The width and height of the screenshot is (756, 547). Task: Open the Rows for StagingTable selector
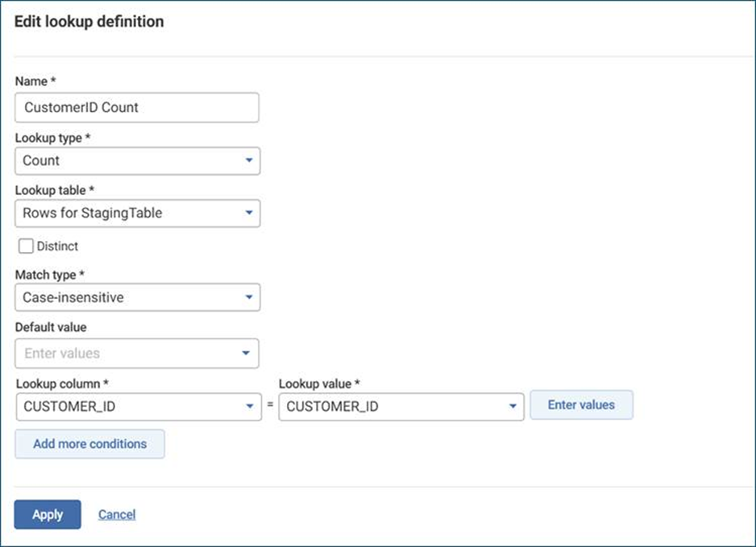129,213
